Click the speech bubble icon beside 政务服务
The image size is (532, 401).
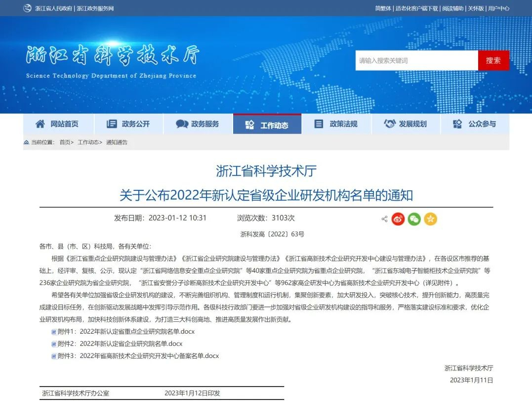pyautogui.click(x=182, y=124)
